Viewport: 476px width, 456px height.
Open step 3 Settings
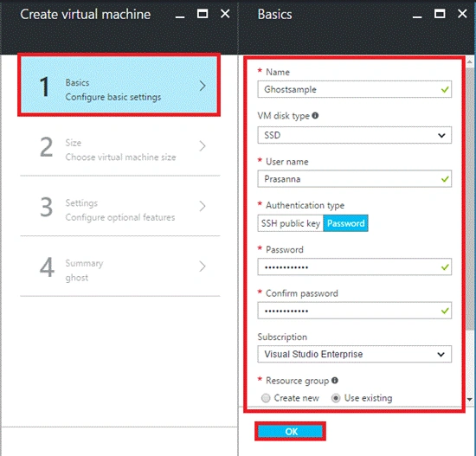pos(120,207)
